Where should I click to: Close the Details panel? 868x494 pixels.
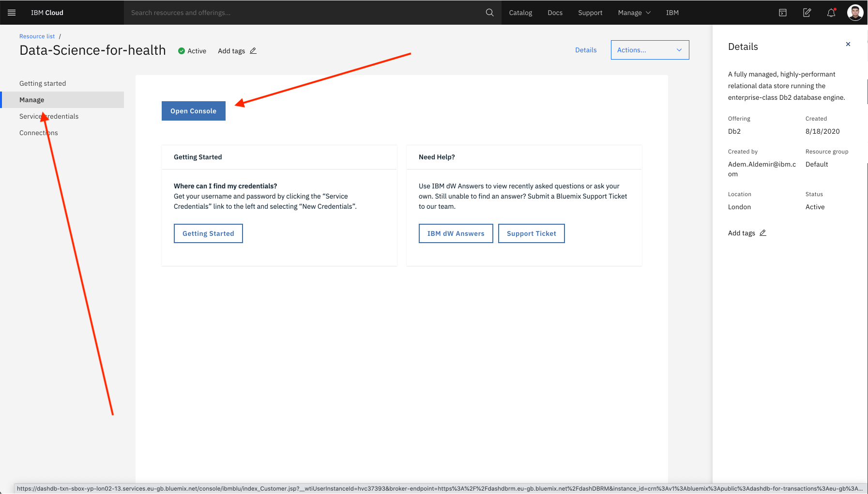(848, 44)
